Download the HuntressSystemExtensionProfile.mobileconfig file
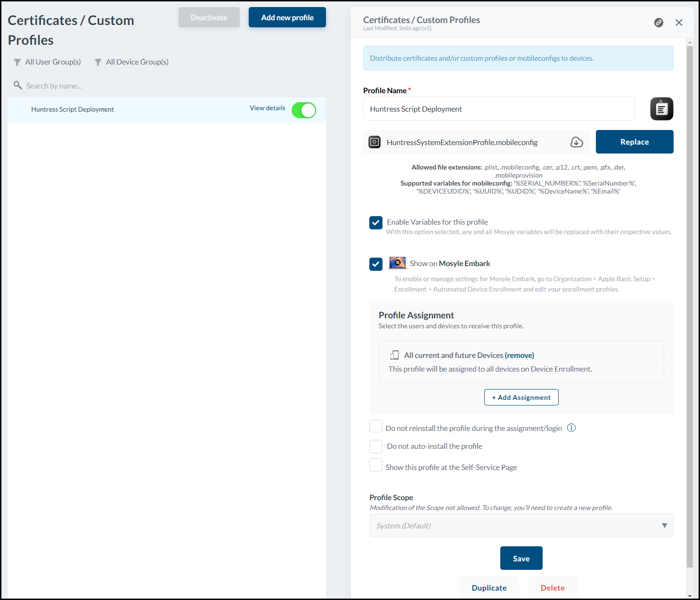This screenshot has height=600, width=700. 577,142
